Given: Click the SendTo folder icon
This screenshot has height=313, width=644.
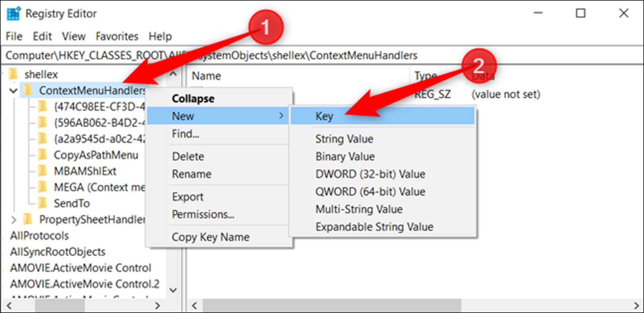Looking at the screenshot, I should (42, 203).
